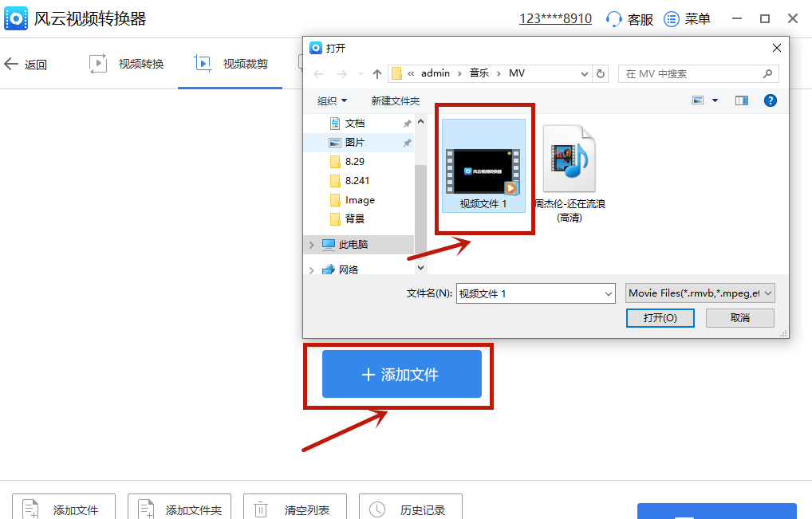Viewport: 812px width, 519px height.
Task: Open the view options dropdown arrow
Action: pos(715,100)
